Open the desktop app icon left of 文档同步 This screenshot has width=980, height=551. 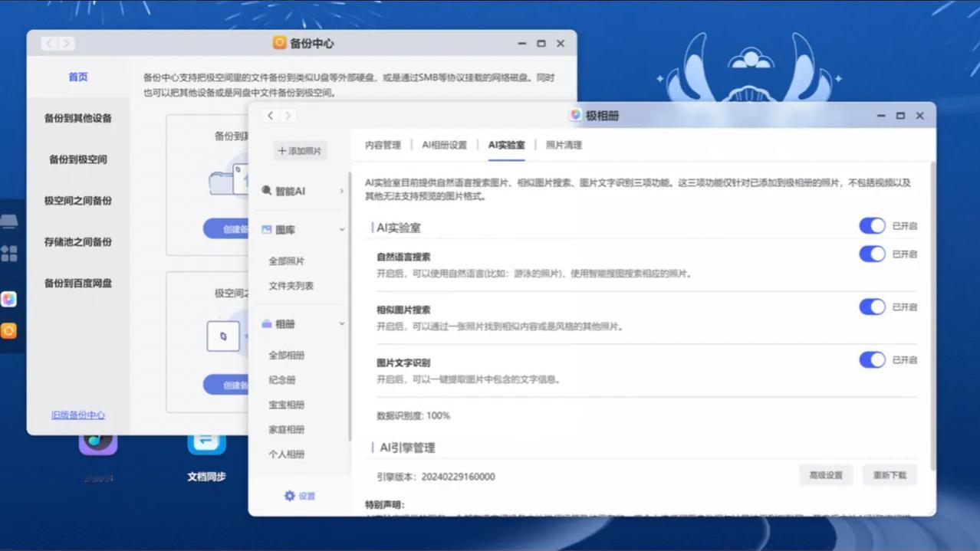click(98, 445)
